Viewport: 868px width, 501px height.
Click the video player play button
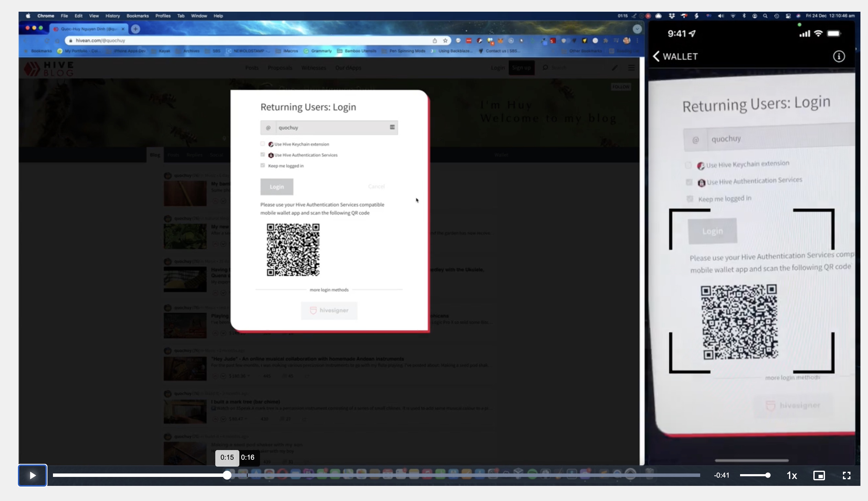[x=32, y=475]
